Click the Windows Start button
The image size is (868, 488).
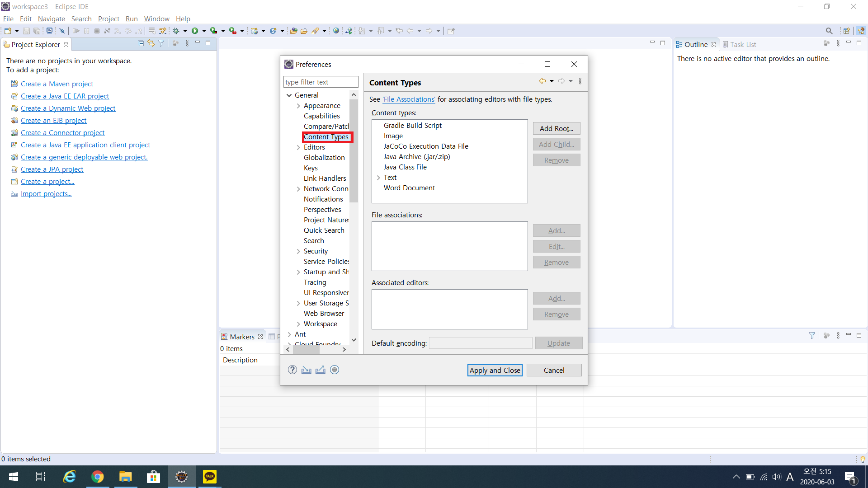coord(14,477)
